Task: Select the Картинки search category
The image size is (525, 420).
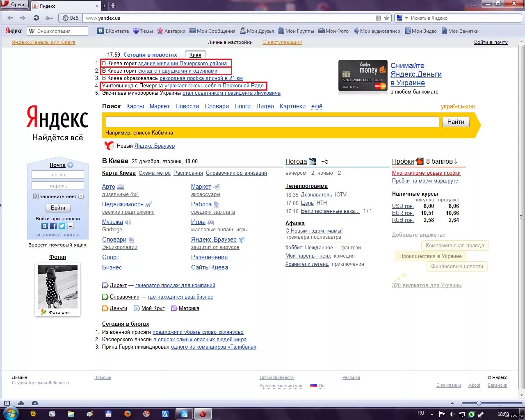Action: pos(292,106)
